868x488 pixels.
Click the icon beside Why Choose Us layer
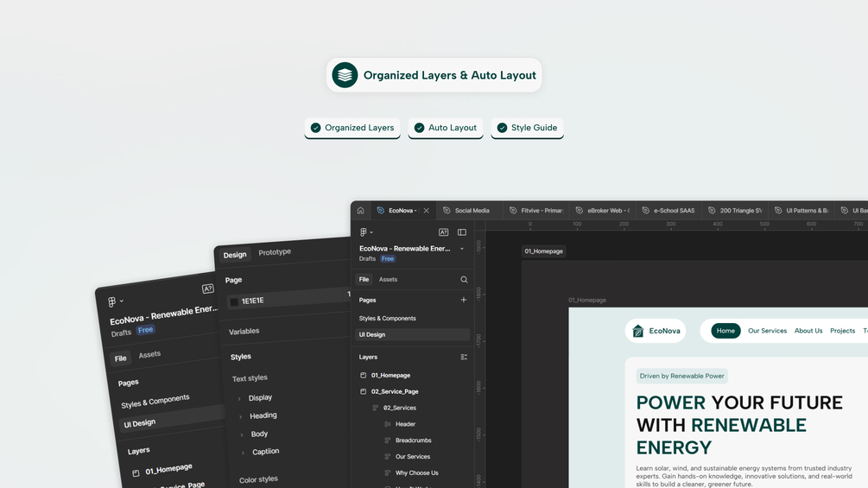(x=388, y=473)
